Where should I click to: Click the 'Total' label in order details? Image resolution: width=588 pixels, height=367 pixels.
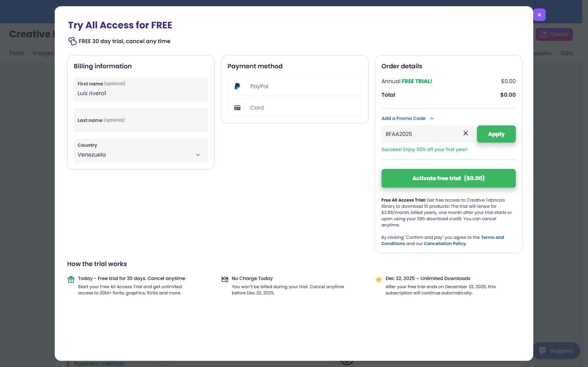click(x=388, y=95)
